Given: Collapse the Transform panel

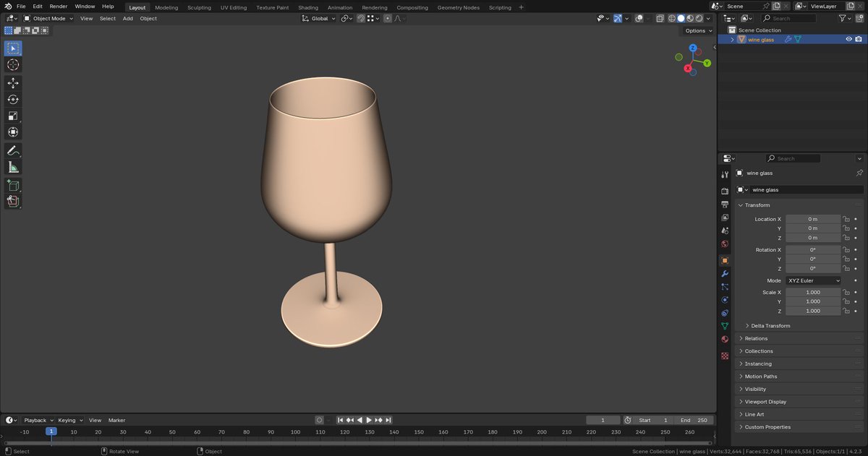Looking at the screenshot, I should coord(757,205).
